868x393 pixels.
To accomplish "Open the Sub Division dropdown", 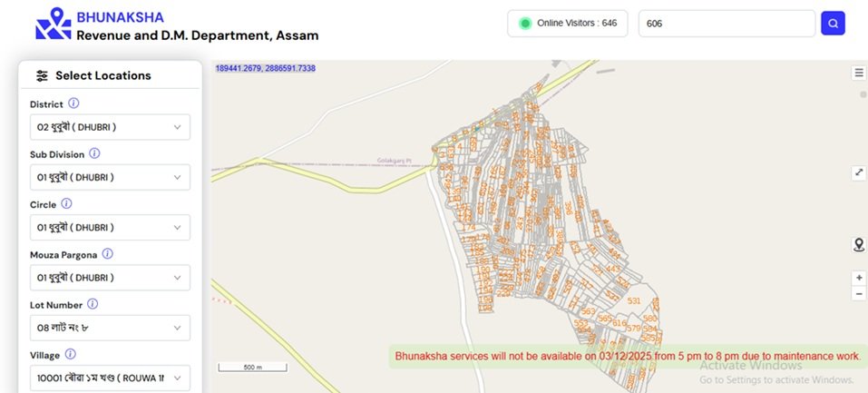I will [x=110, y=177].
